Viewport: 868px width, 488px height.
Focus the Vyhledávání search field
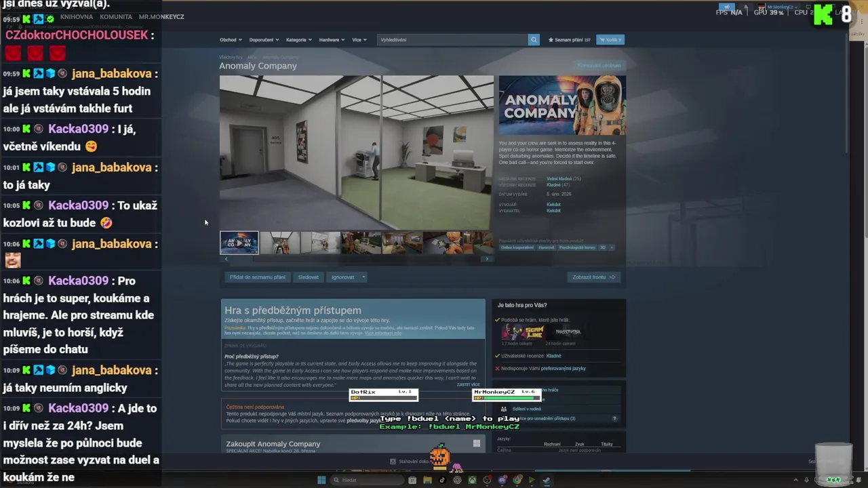pos(452,39)
